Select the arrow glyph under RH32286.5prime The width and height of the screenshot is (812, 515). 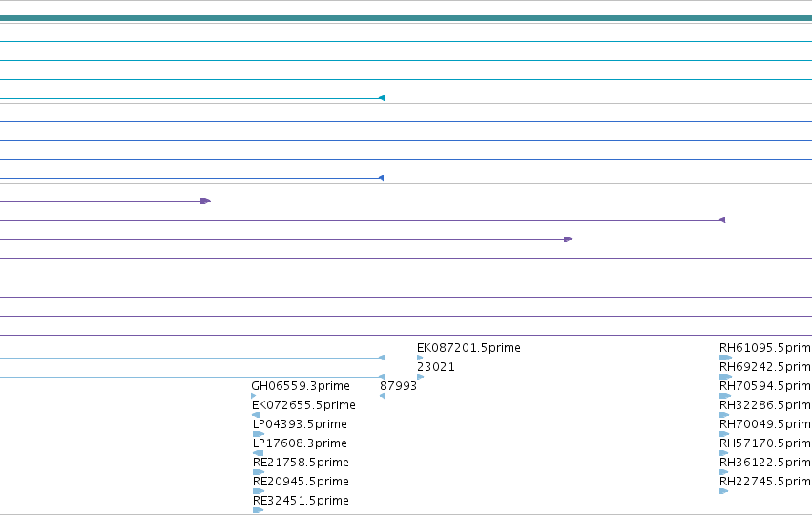pyautogui.click(x=724, y=415)
